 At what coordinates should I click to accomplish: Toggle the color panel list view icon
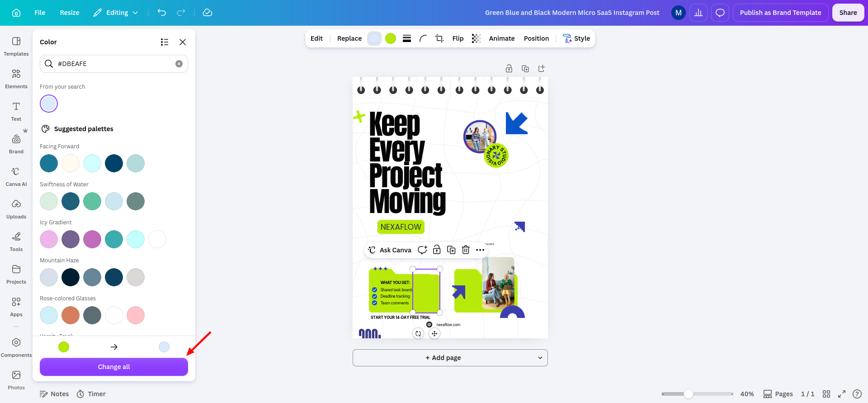click(165, 42)
